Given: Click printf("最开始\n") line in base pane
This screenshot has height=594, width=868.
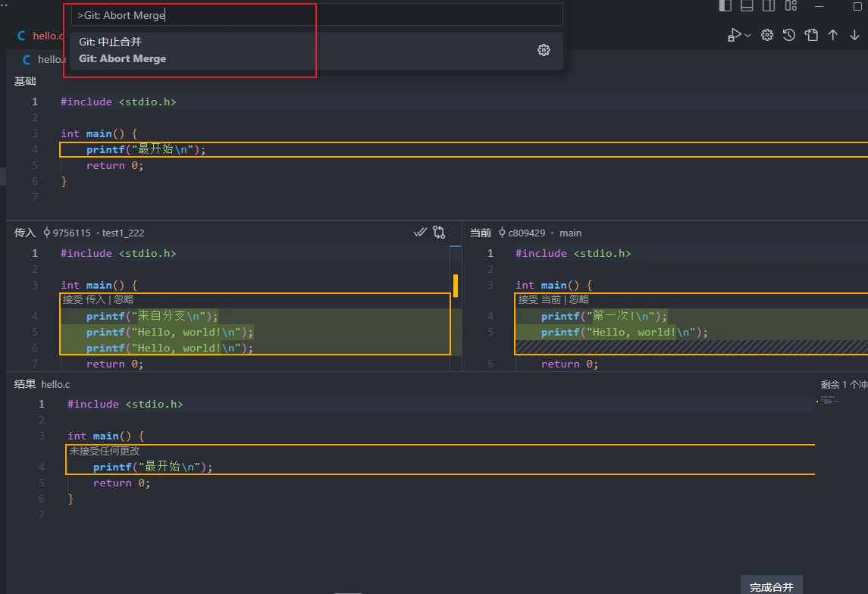Looking at the screenshot, I should pyautogui.click(x=146, y=150).
